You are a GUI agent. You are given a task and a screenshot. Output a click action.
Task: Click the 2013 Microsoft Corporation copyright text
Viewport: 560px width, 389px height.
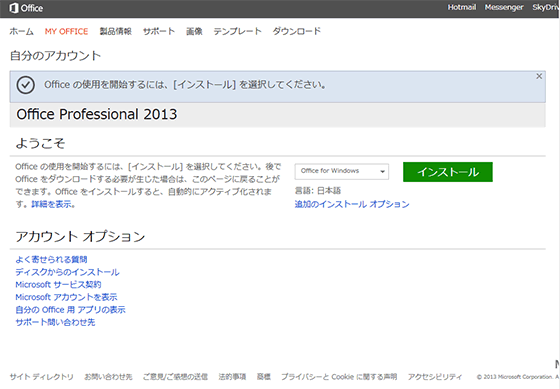pyautogui.click(x=518, y=377)
